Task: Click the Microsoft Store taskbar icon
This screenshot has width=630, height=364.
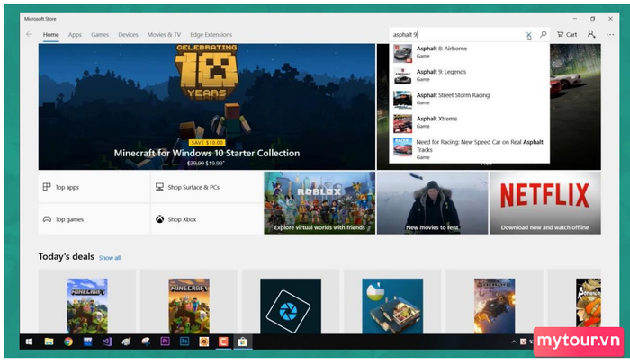Action: coord(243,342)
